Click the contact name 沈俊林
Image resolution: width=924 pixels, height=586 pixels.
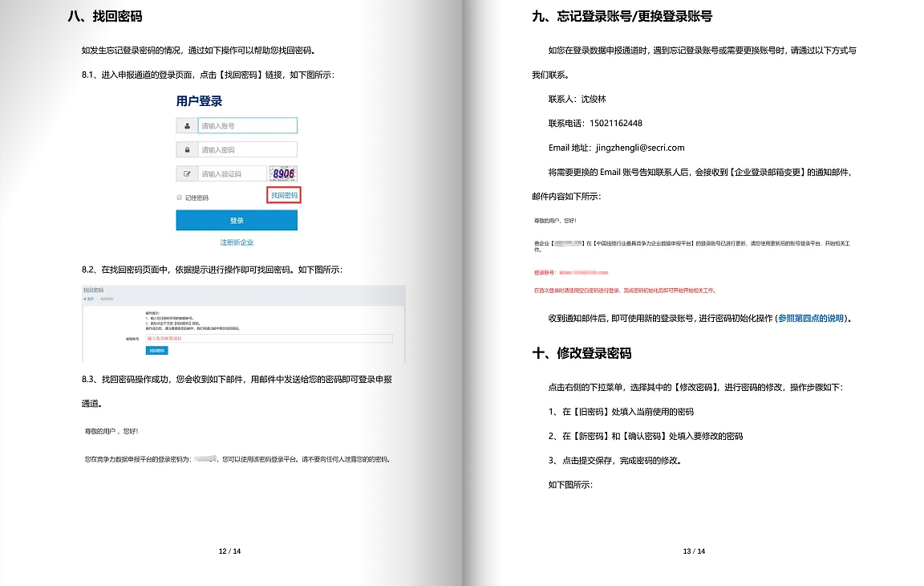[x=594, y=99]
